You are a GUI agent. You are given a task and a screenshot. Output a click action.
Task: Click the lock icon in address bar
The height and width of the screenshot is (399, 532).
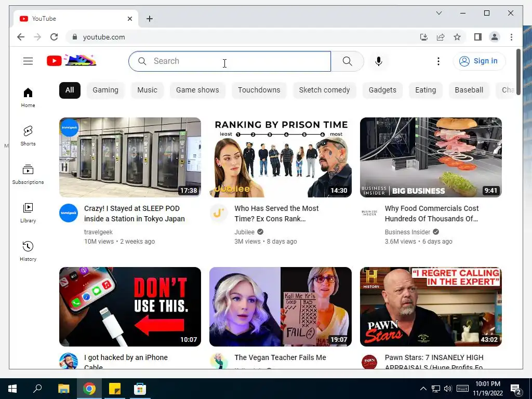[x=75, y=37]
